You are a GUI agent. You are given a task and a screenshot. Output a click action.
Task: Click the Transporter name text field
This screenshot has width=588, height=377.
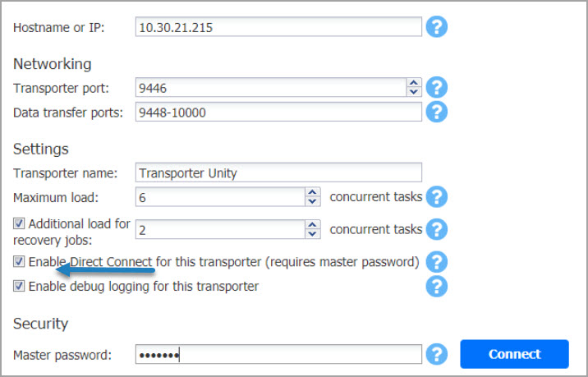278,172
